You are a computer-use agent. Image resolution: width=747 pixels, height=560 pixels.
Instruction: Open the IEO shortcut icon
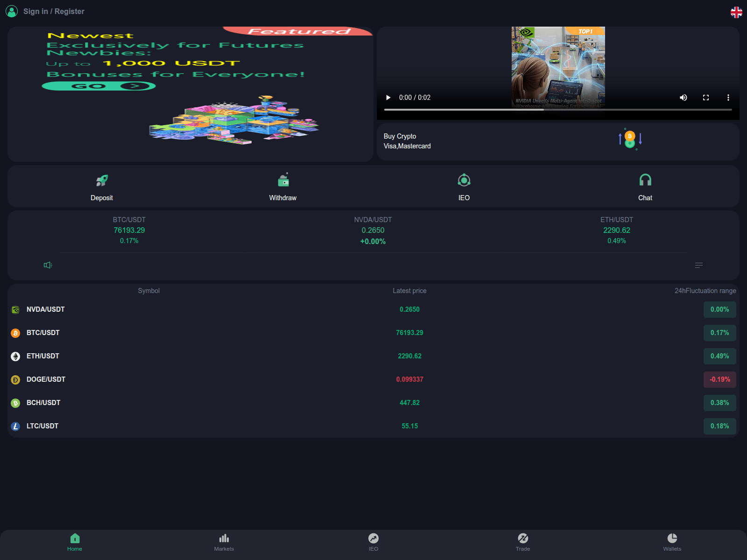[x=464, y=180]
